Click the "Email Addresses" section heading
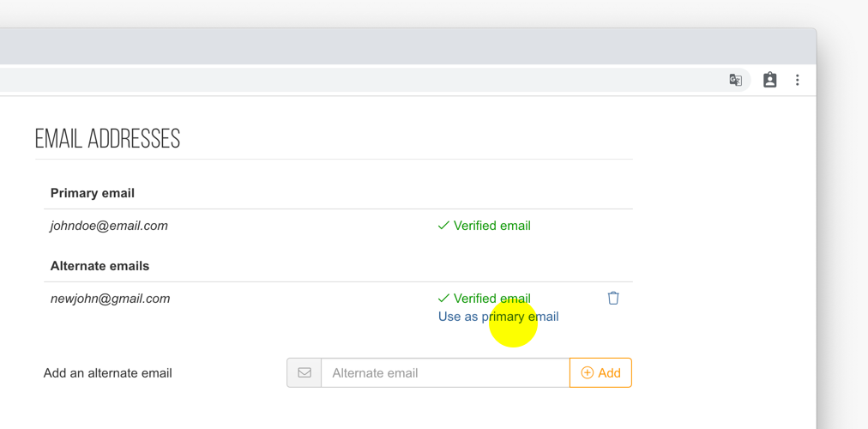 [x=107, y=138]
